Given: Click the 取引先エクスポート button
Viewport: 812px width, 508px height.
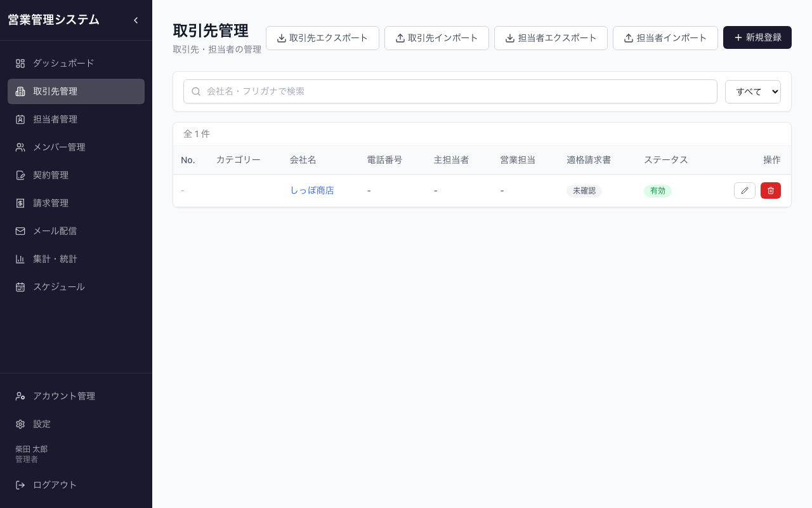Looking at the screenshot, I should tap(322, 38).
